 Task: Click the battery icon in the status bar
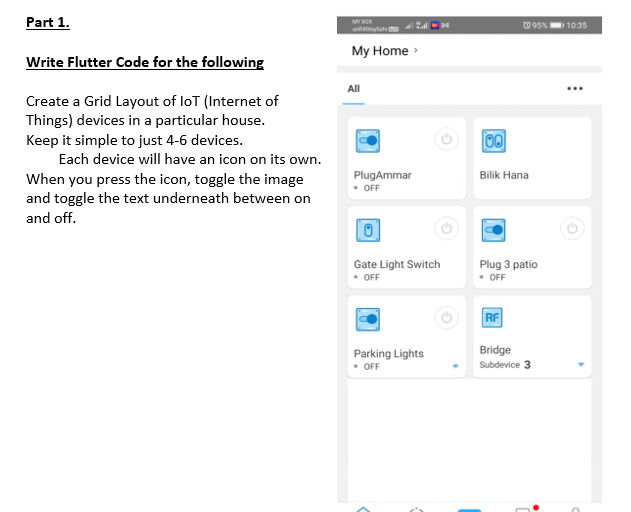(x=557, y=25)
